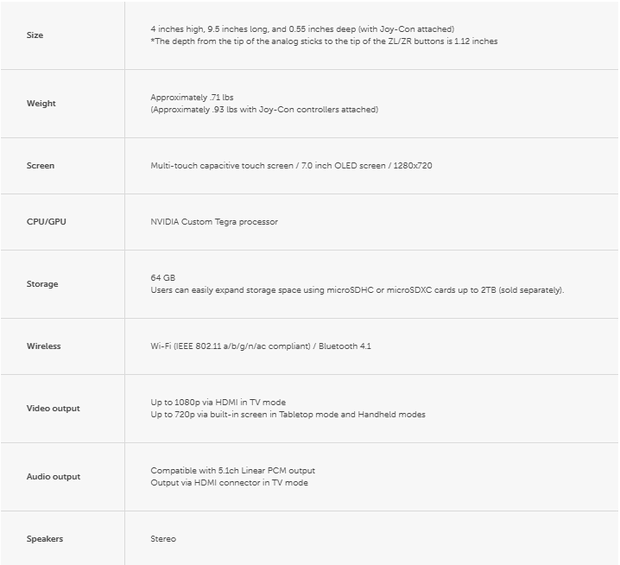Select NVIDIA Custom Tegra processor text

214,222
